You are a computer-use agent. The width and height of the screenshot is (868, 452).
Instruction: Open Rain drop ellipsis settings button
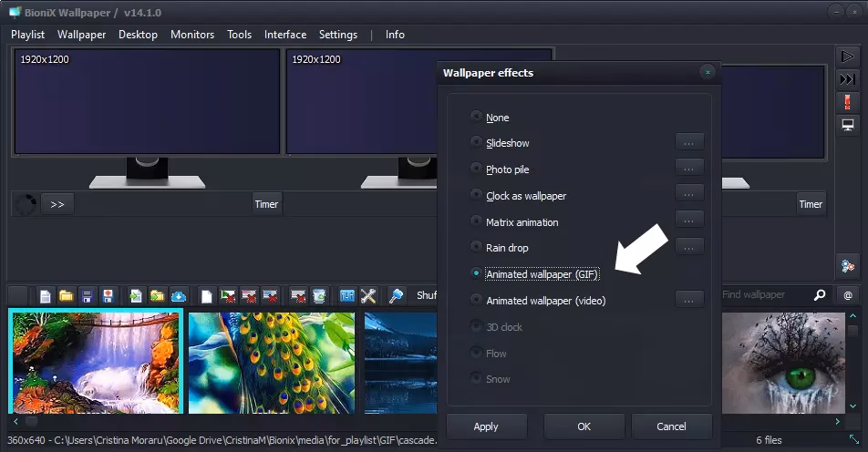(689, 247)
